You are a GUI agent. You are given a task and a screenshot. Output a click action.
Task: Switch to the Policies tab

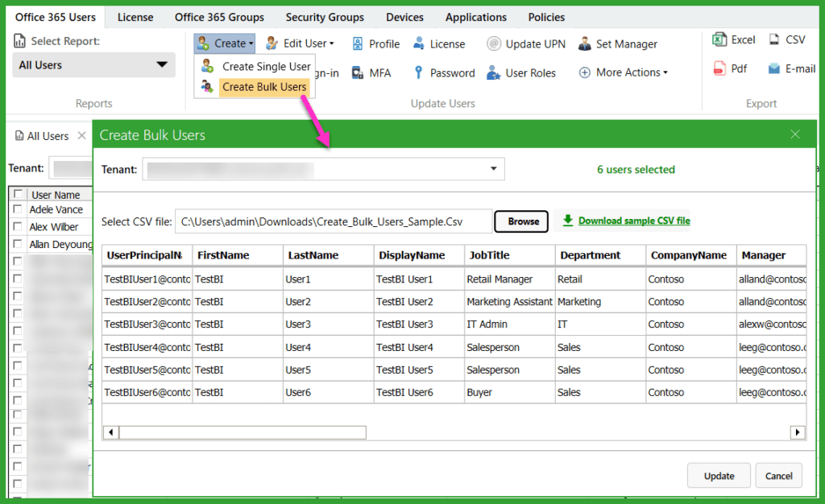(x=546, y=18)
